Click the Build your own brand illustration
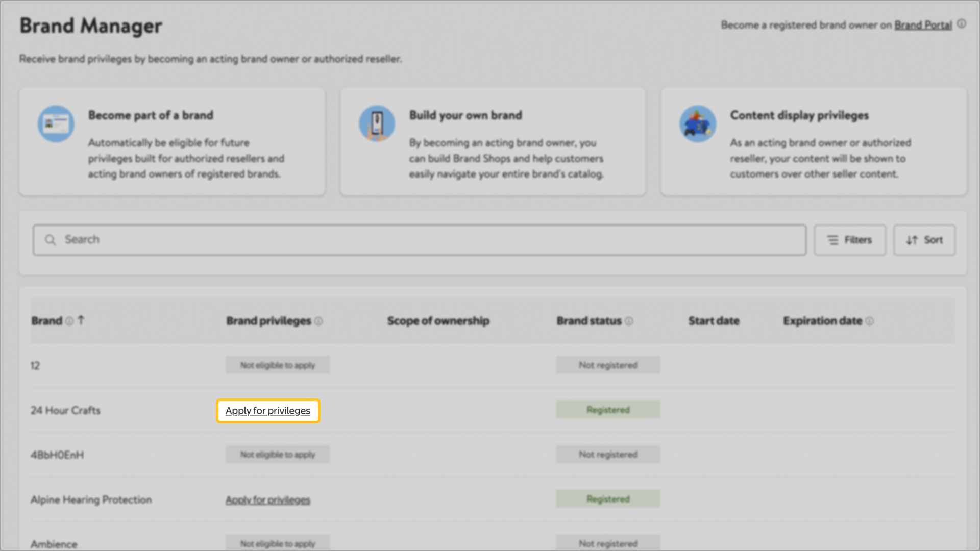Screen dimensions: 980x551 pyautogui.click(x=377, y=124)
